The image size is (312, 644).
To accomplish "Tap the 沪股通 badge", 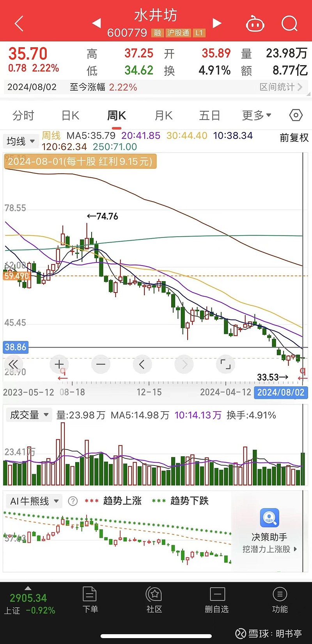I will 178,33.
